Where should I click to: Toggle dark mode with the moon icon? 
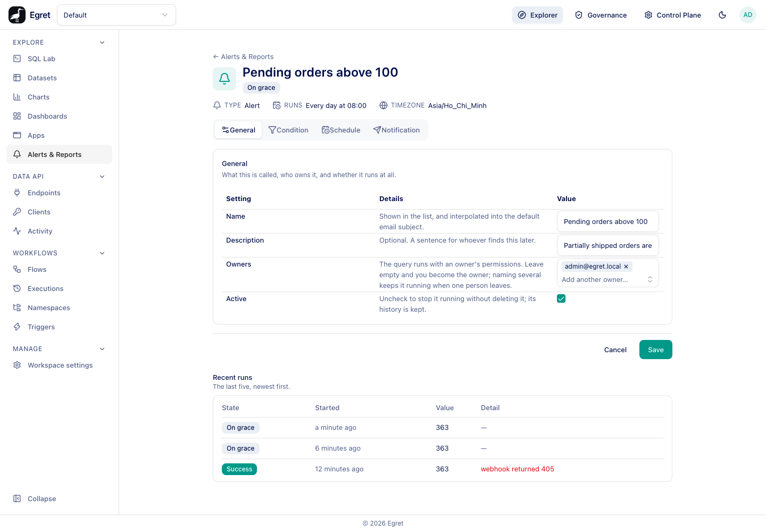point(722,15)
